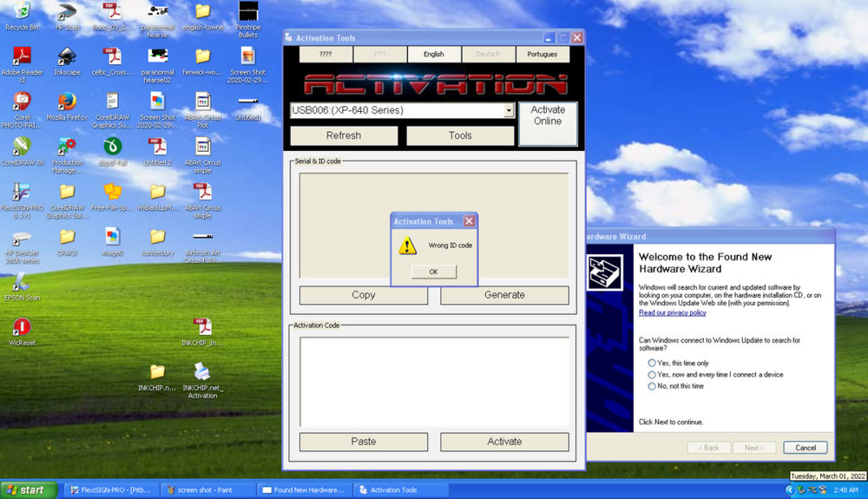This screenshot has height=499, width=868.
Task: Open the Windows start menu
Action: (x=29, y=490)
